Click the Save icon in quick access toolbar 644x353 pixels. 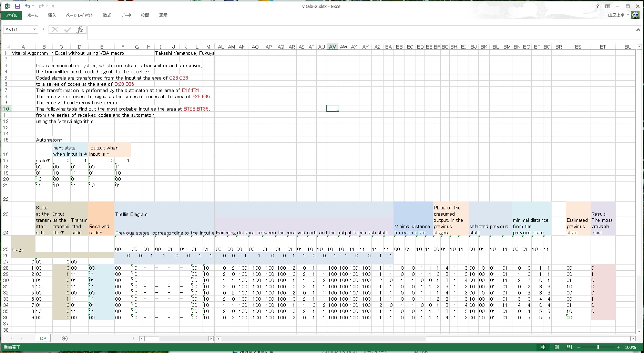coord(18,6)
